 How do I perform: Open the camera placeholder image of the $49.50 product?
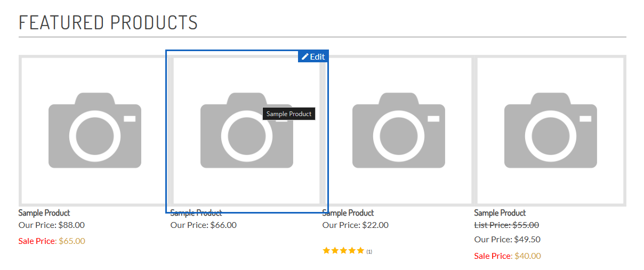coord(550,130)
